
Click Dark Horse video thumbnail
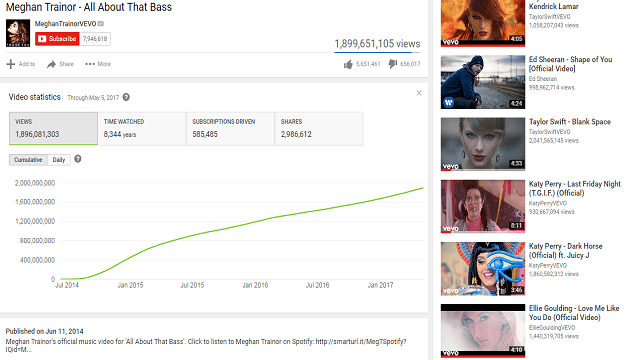point(483,269)
